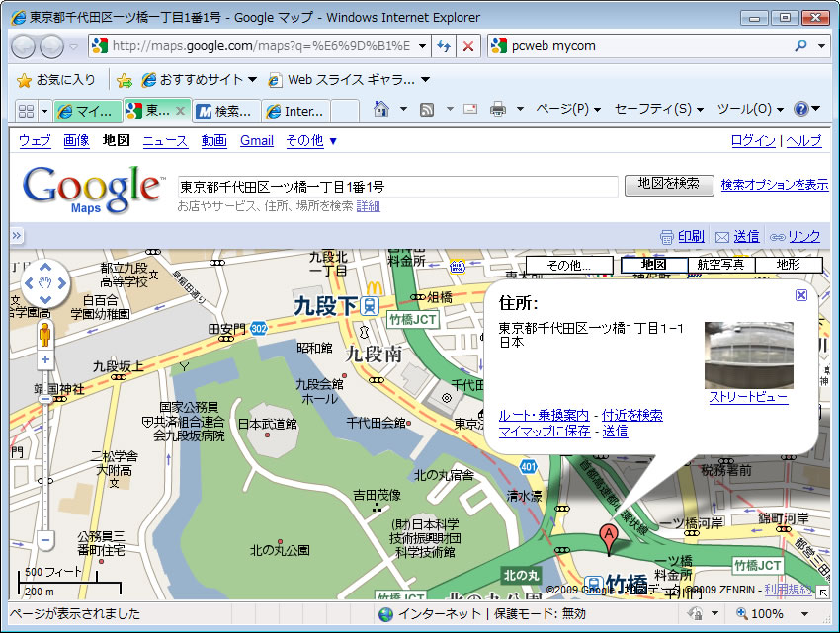Open ルート・乗換案内 link in balloon
Viewport: 840px width, 633px height.
[x=544, y=415]
